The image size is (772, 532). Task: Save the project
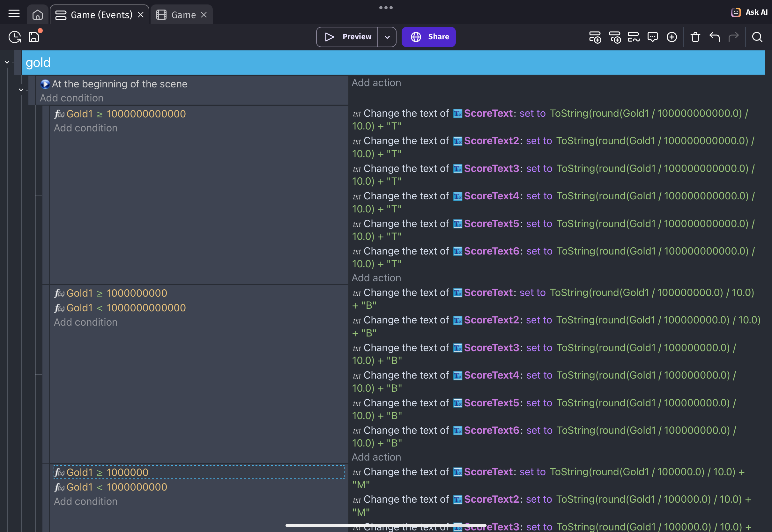(34, 37)
